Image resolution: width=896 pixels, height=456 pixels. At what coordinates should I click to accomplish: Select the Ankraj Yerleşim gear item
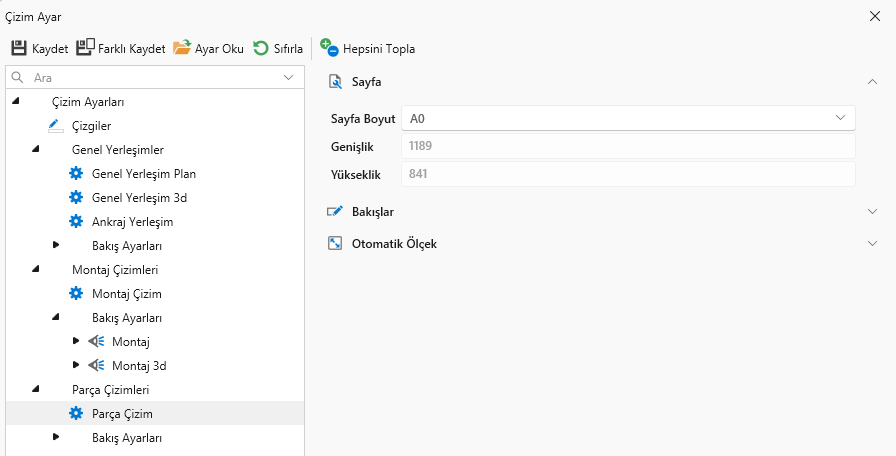(132, 221)
